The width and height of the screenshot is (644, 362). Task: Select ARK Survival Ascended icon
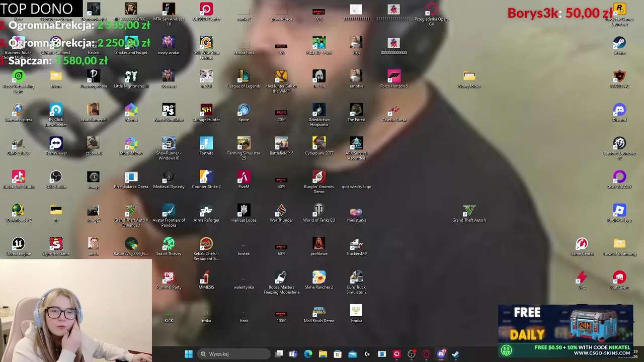point(356,148)
